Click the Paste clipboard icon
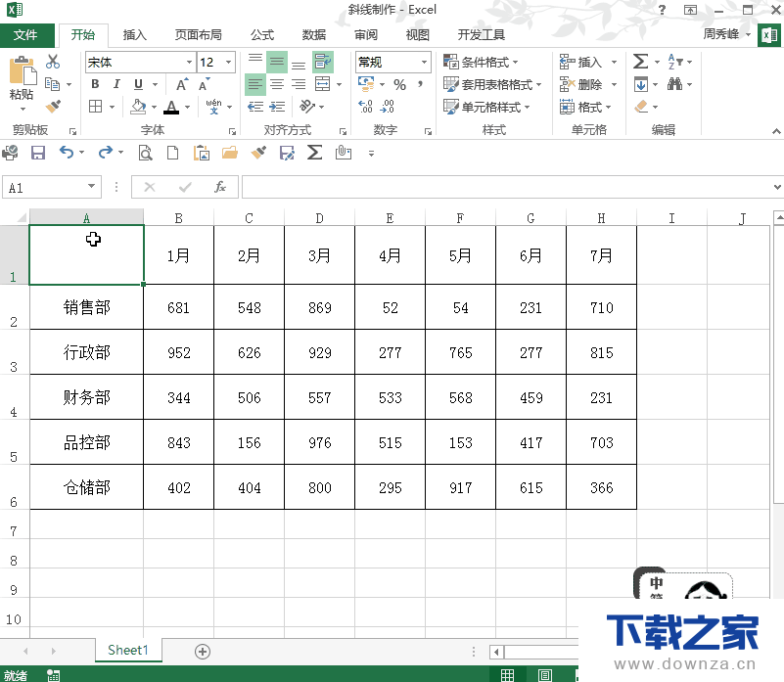 click(22, 71)
